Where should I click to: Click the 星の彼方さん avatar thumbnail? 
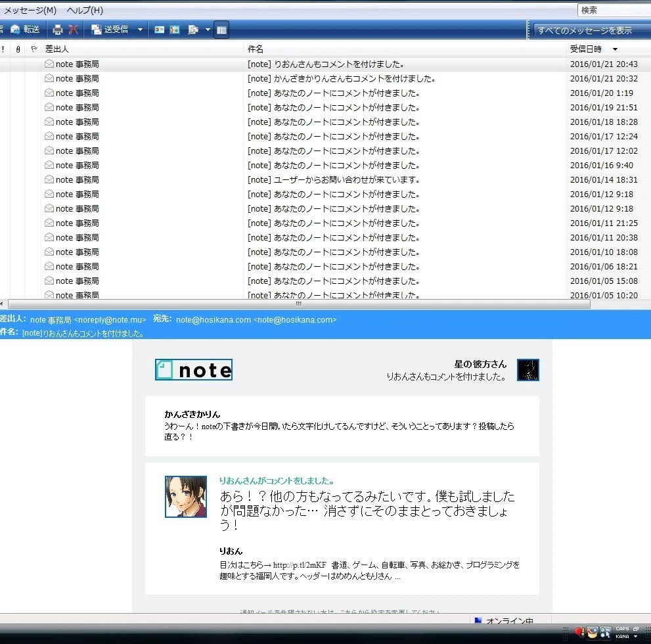528,369
